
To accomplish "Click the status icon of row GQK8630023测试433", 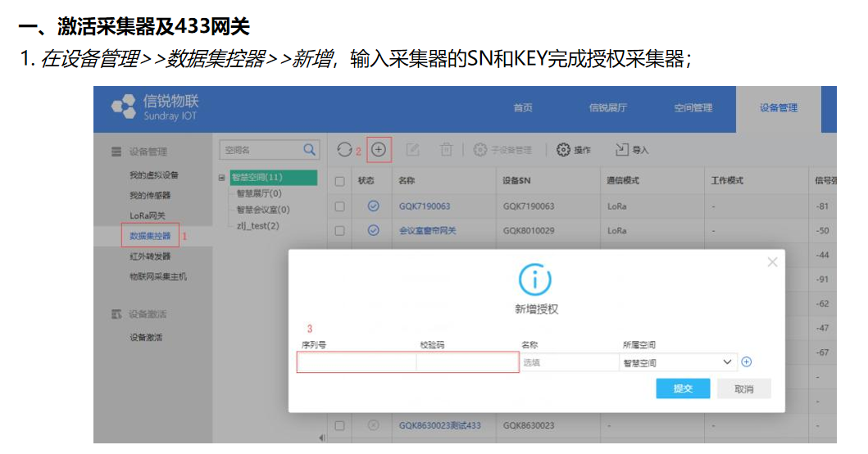I will [x=374, y=425].
